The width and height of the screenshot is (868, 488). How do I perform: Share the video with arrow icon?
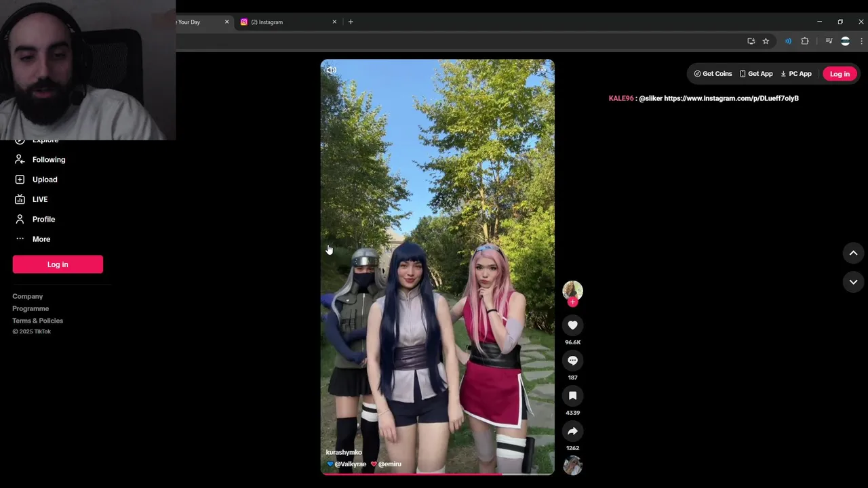tap(572, 431)
